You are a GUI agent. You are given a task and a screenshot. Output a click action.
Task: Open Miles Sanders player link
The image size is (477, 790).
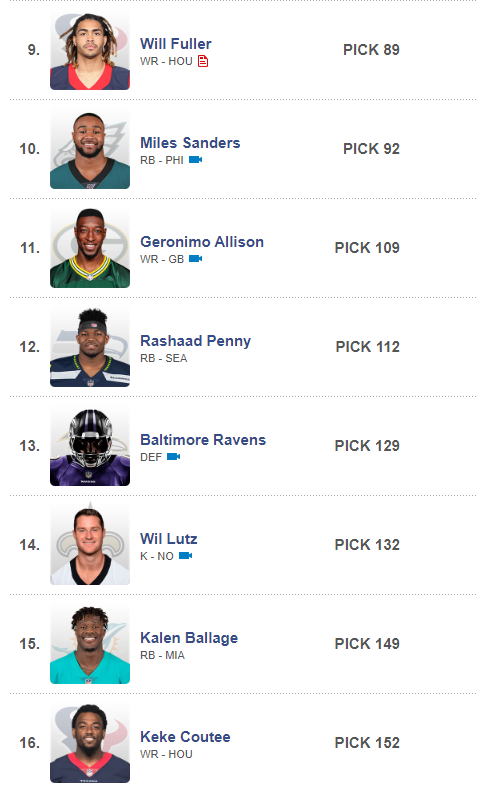(x=190, y=143)
